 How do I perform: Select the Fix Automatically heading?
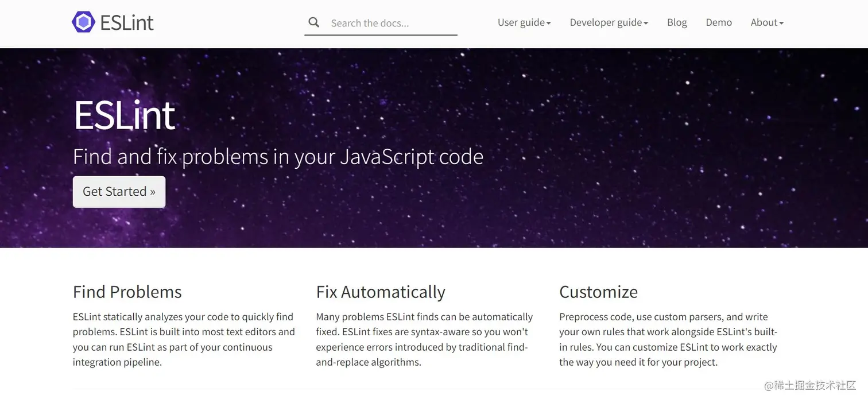point(381,292)
